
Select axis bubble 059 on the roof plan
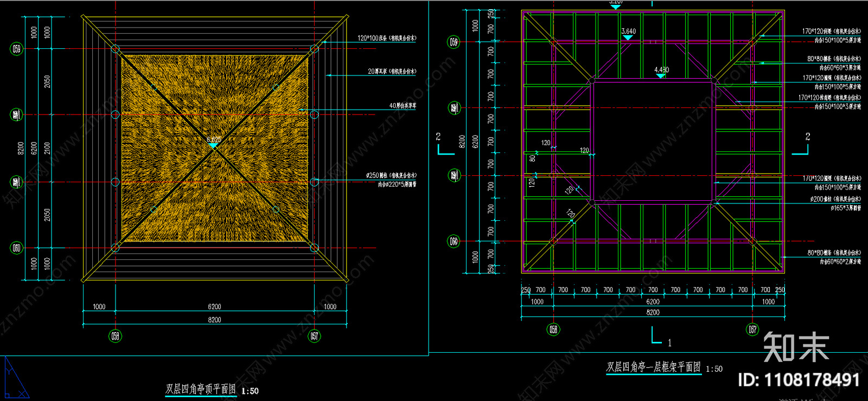pos(17,49)
